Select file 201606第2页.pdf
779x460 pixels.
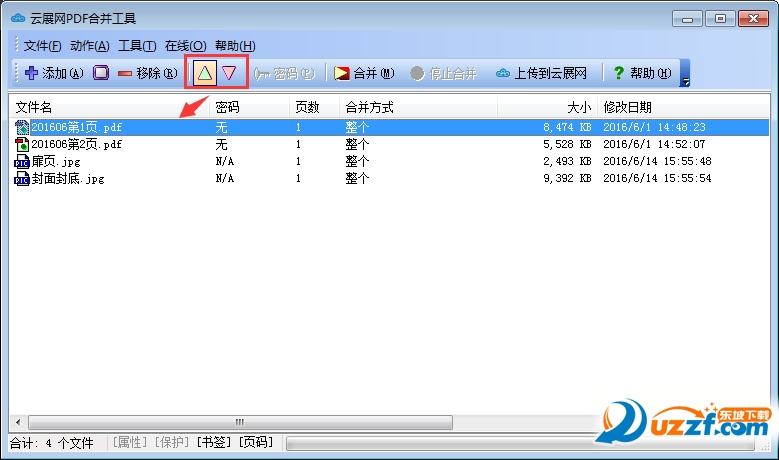click(x=77, y=144)
